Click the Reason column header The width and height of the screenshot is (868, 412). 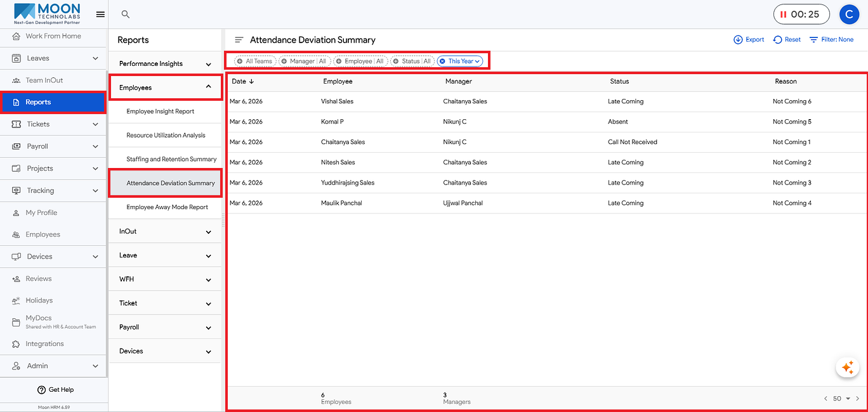[786, 81]
